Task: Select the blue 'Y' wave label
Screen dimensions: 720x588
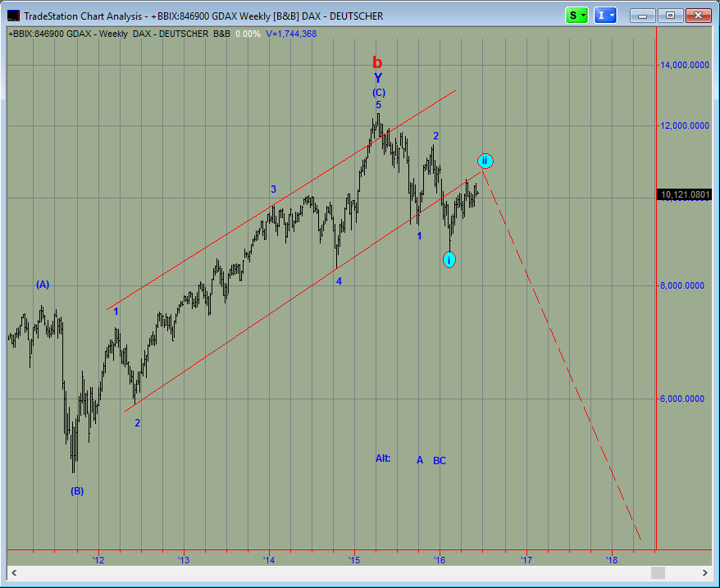Action: click(378, 78)
